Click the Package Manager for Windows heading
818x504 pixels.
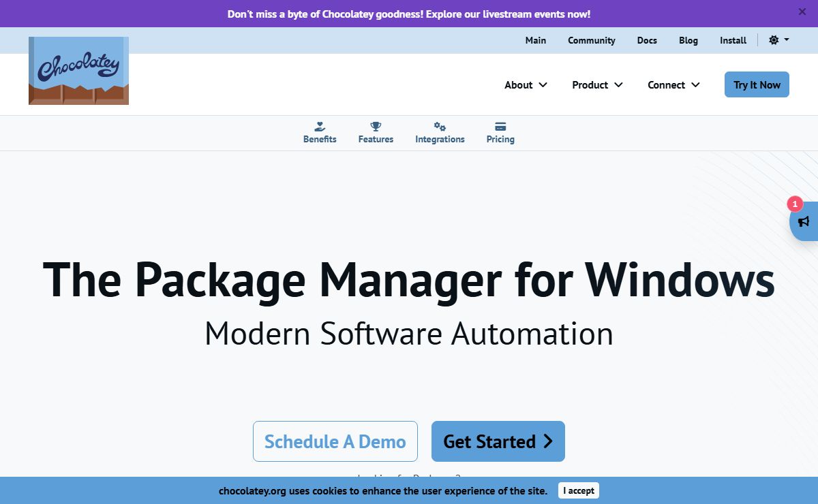pyautogui.click(x=409, y=279)
